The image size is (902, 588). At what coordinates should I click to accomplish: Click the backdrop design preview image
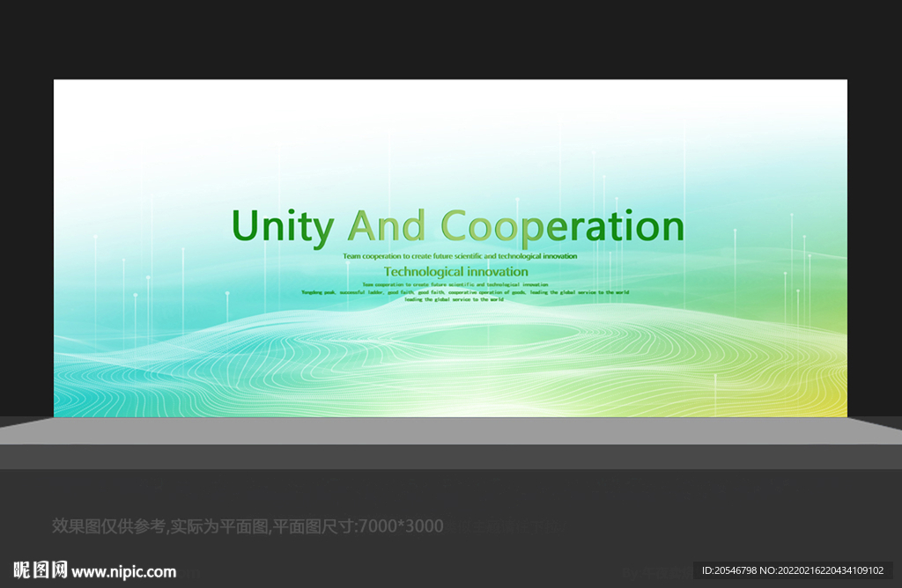[x=450, y=247]
